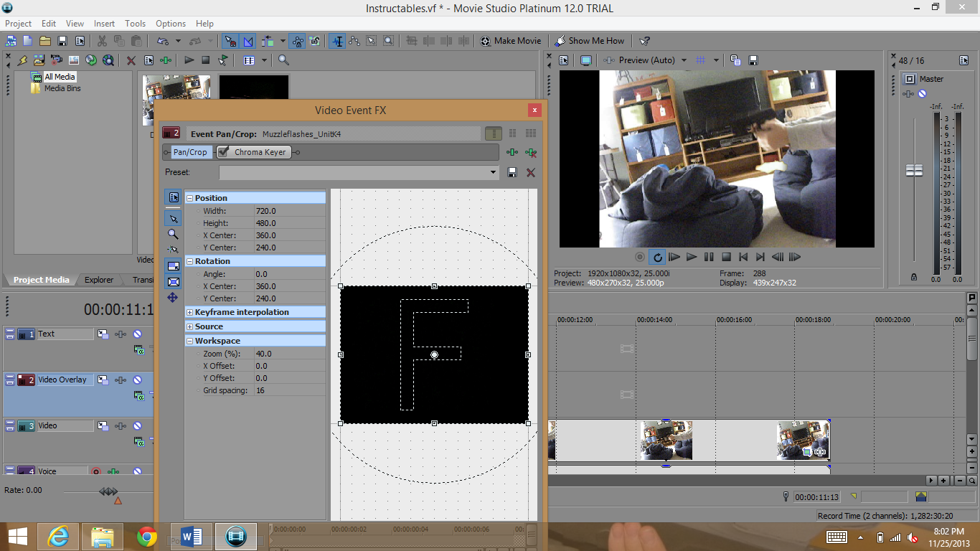
Task: Mute the Video Overlay track
Action: [x=137, y=380]
